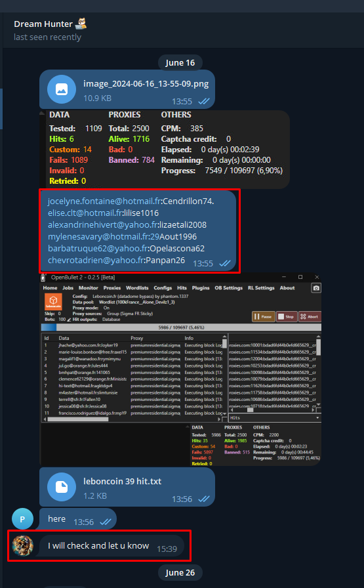The image size is (364, 588).
Task: Click the 15:39 message timestamp
Action: point(167,549)
